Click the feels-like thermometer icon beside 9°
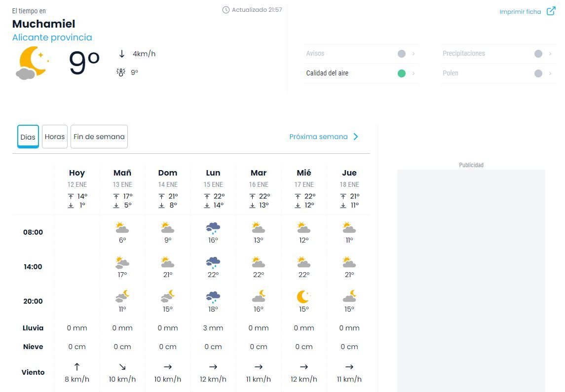Viewport: 565px width, 392px height. point(121,72)
